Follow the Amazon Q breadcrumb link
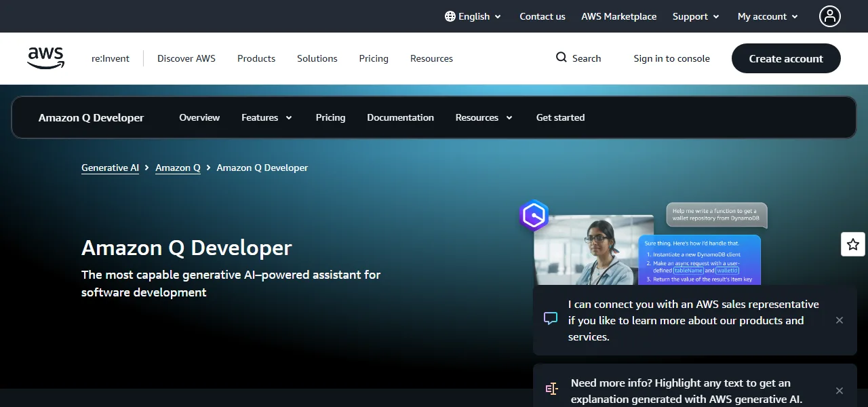The height and width of the screenshot is (407, 868). click(178, 168)
